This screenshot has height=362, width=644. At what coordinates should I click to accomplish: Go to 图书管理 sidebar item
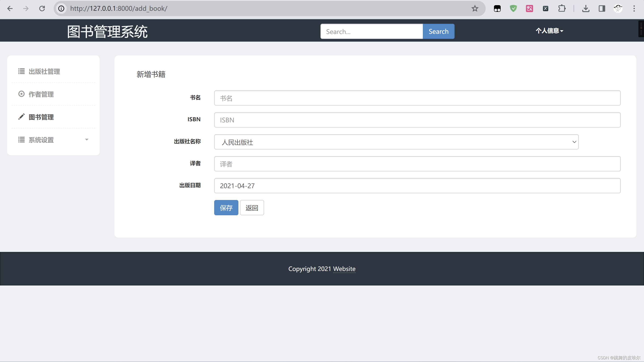click(x=41, y=117)
